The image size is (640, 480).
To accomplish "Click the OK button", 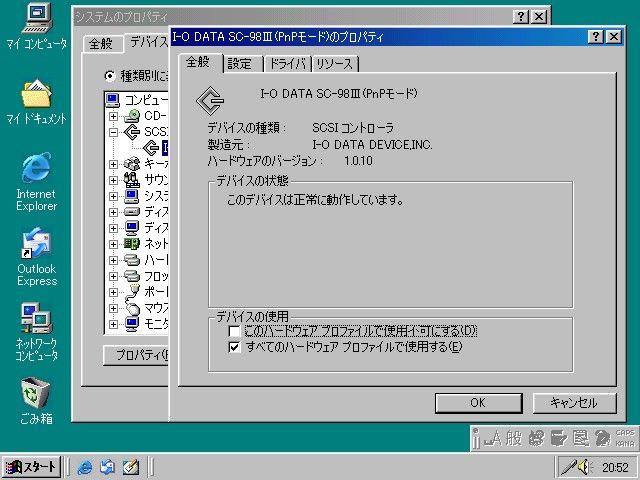I will coord(478,403).
